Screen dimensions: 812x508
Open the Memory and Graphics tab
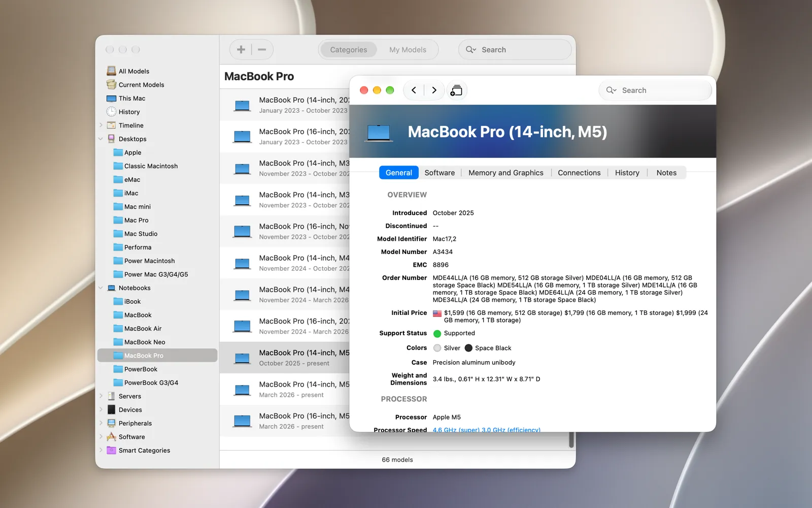click(x=506, y=173)
